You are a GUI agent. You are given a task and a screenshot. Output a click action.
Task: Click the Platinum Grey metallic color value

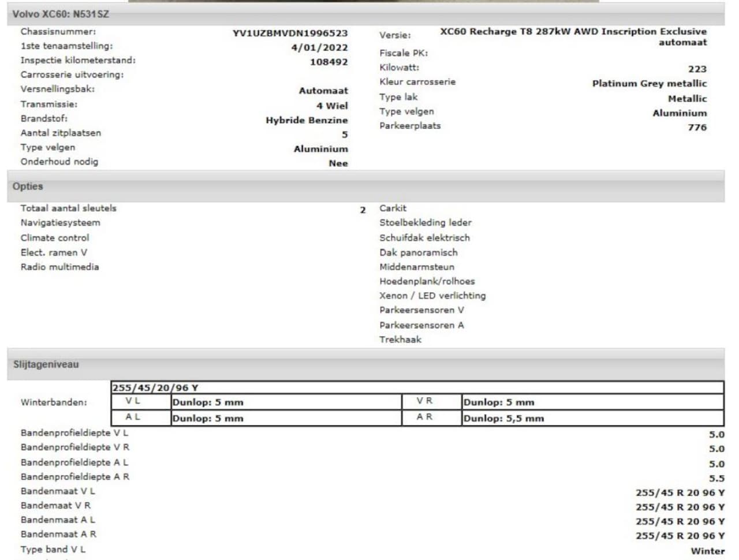pyautogui.click(x=649, y=84)
